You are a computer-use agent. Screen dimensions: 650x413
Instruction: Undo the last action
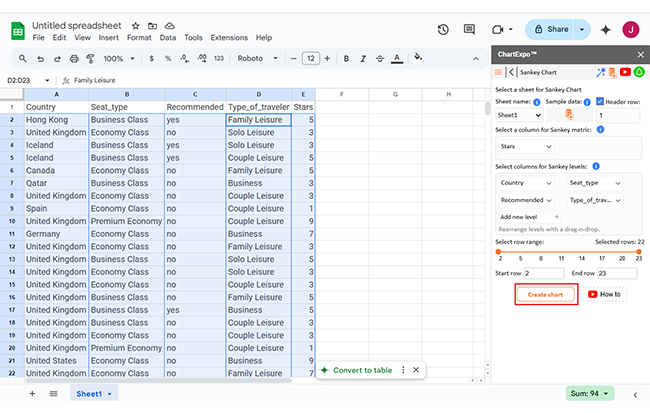(x=40, y=59)
